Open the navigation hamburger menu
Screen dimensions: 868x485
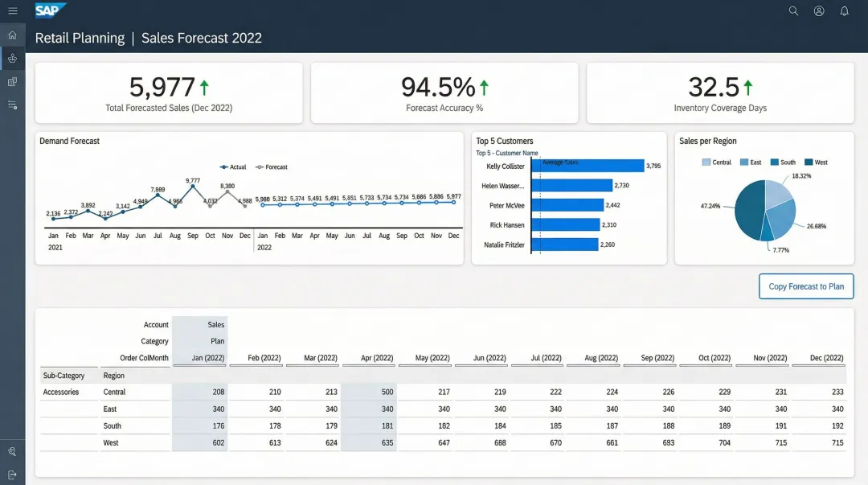pos(12,11)
